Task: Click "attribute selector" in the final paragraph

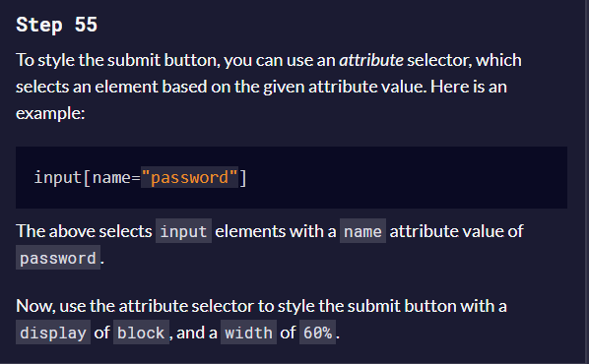Action: 186,306
